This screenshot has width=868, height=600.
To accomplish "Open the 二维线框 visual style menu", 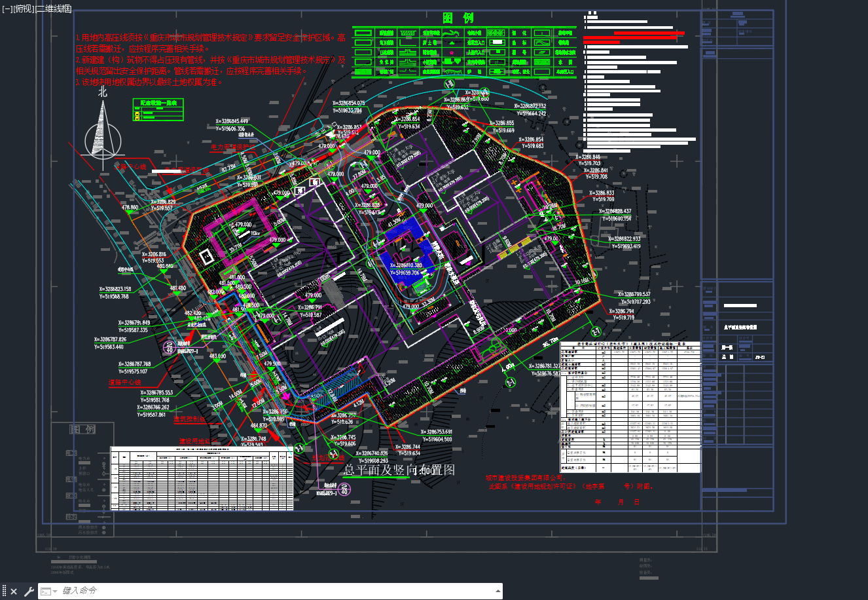I will pos(54,9).
